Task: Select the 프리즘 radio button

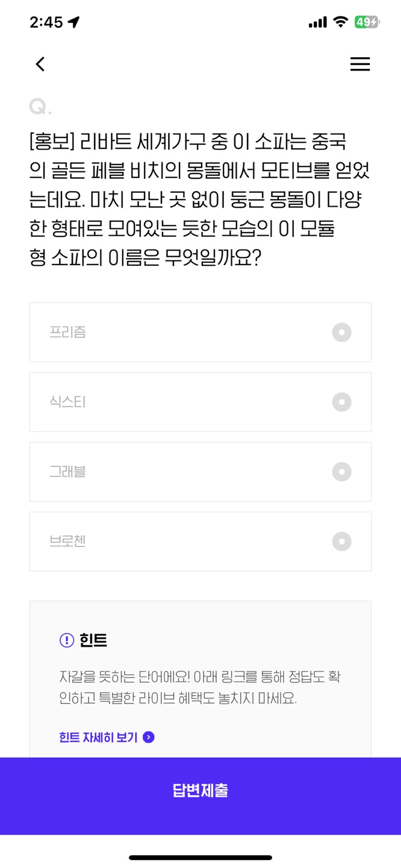Action: pos(341,332)
